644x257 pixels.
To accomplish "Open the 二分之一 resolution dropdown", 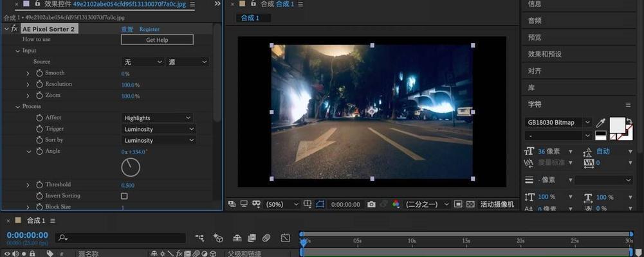I will coord(427,204).
